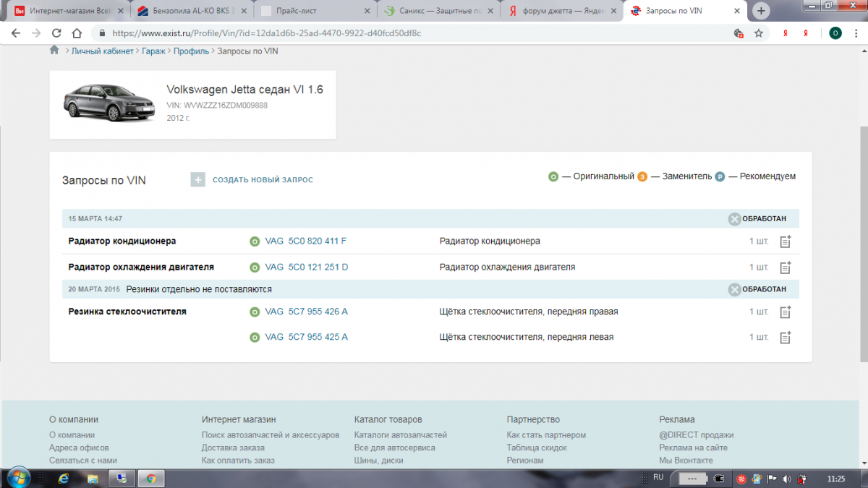Viewport: 868px width, 488px height.
Task: Switch to Chrome in the taskbar
Action: pos(150,478)
